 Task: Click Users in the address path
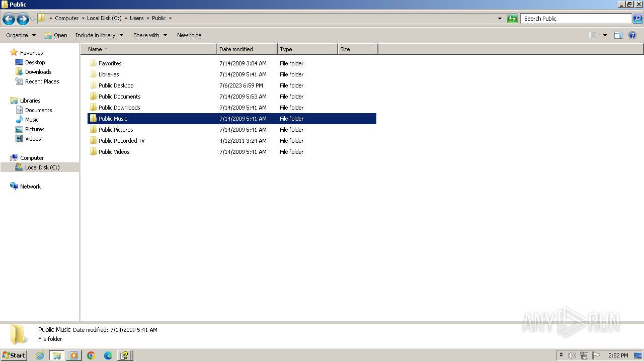(x=137, y=18)
